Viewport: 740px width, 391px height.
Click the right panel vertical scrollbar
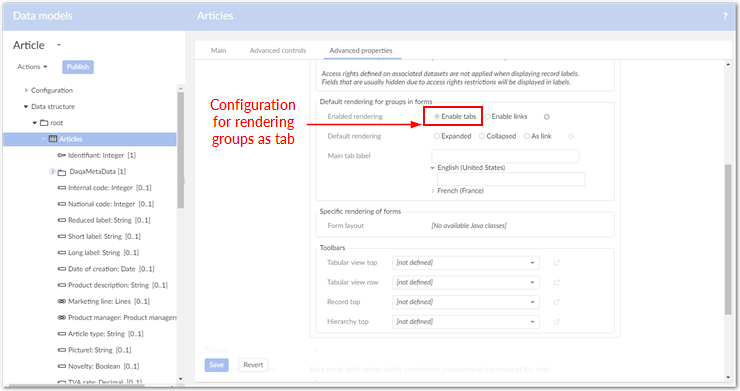(728, 238)
